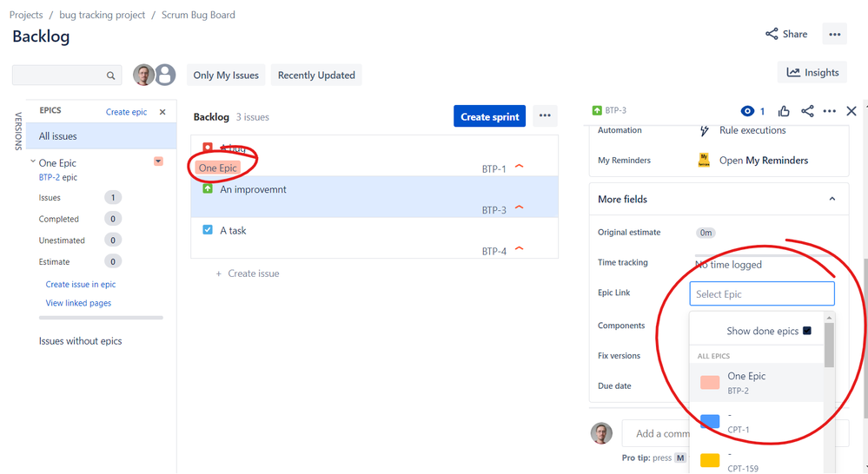
Task: Close the BTP-3 issue detail panel
Action: 851,111
